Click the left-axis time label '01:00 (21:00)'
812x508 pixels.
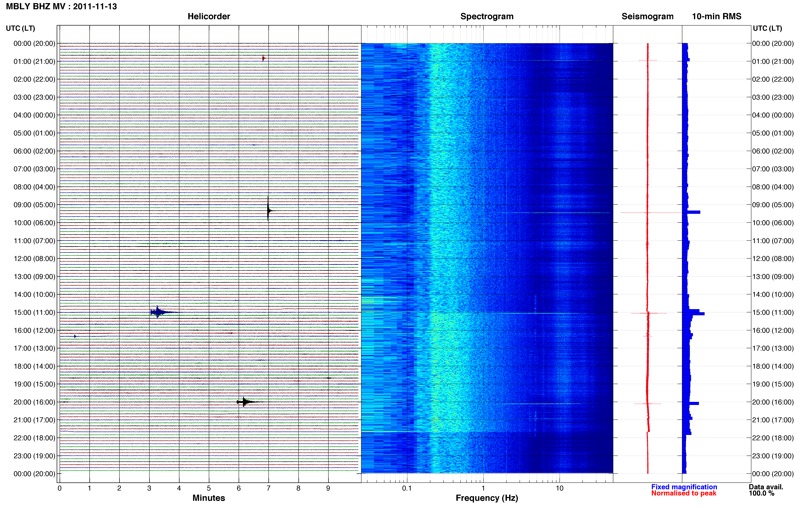[34, 62]
